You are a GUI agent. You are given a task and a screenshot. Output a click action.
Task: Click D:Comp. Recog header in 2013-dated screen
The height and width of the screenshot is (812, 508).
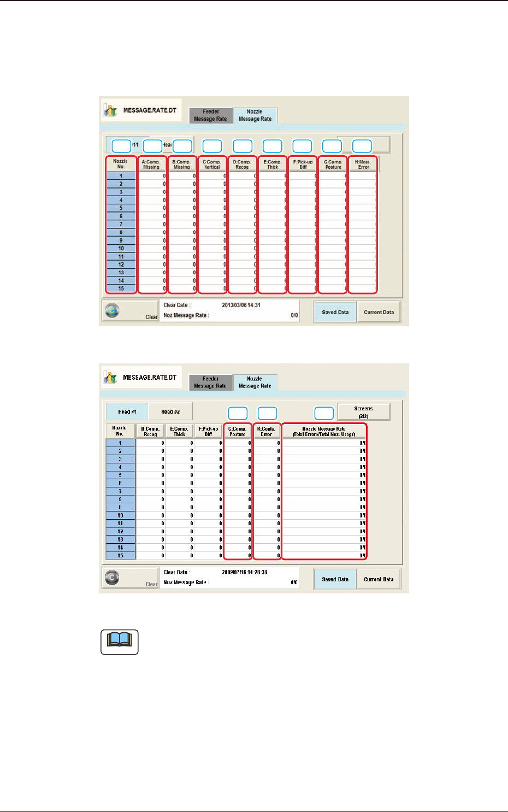pyautogui.click(x=242, y=164)
